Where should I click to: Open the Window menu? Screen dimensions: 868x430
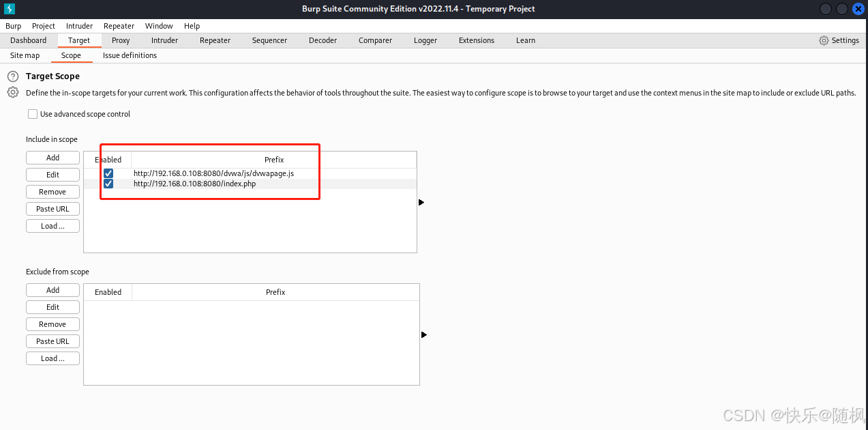[x=159, y=26]
